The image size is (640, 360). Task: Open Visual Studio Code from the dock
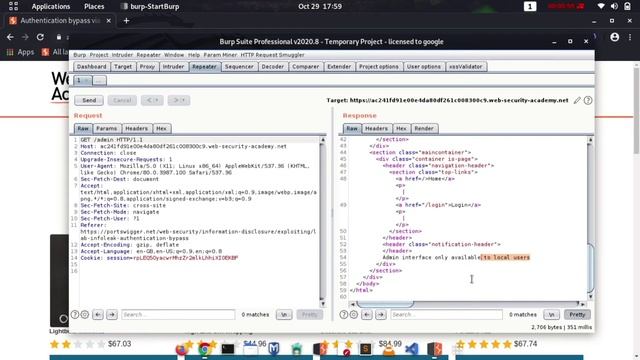tap(411, 349)
